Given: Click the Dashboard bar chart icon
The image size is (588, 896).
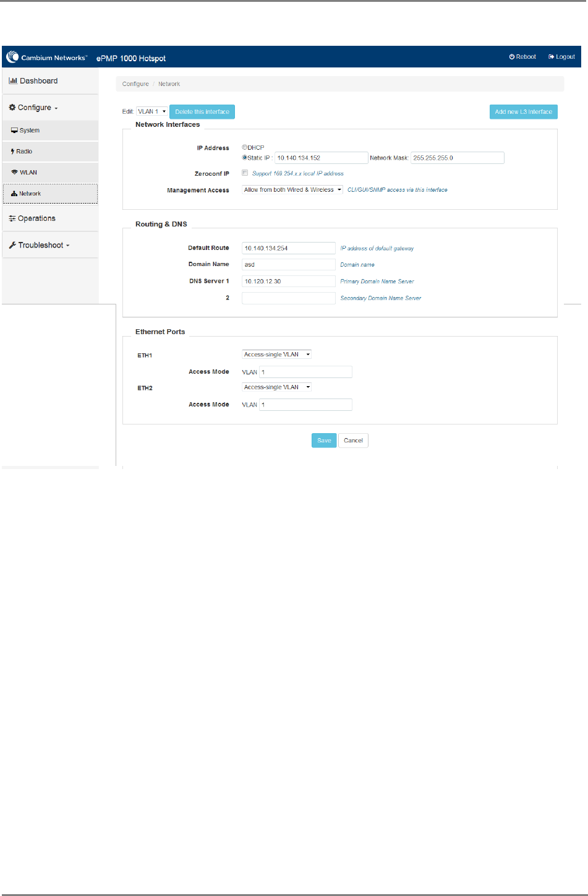Looking at the screenshot, I should pyautogui.click(x=12, y=81).
